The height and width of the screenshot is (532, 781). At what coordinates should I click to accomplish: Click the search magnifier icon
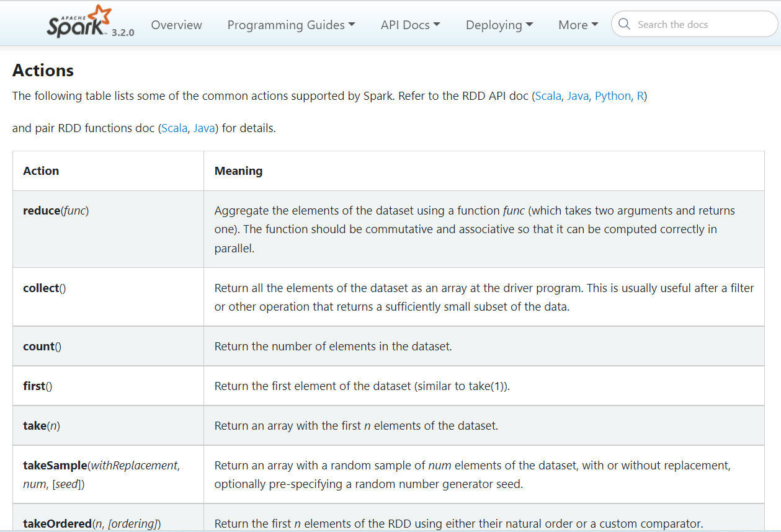[625, 24]
